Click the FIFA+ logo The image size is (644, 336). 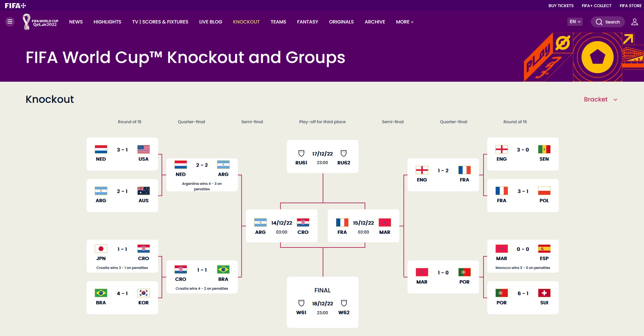(15, 5)
